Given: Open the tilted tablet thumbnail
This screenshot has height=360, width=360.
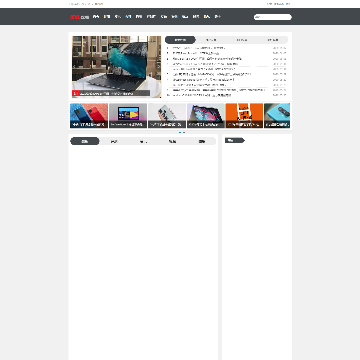Looking at the screenshot, I should pyautogui.click(x=206, y=115).
